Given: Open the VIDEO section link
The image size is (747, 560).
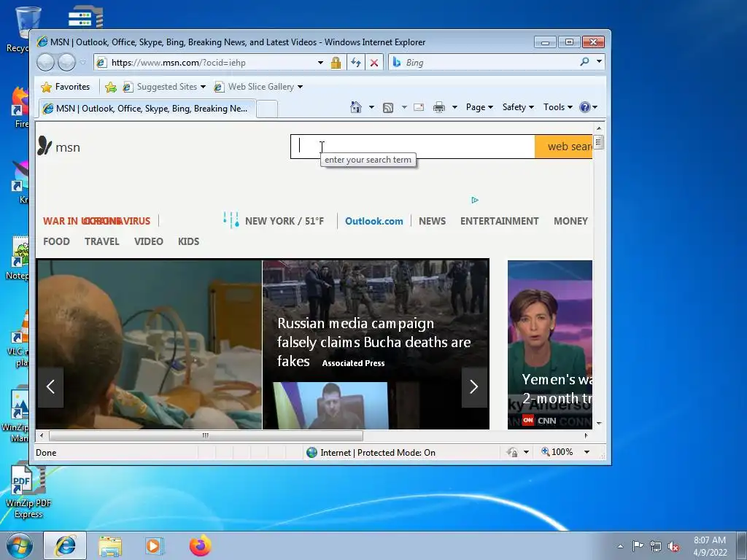Looking at the screenshot, I should coord(149,241).
